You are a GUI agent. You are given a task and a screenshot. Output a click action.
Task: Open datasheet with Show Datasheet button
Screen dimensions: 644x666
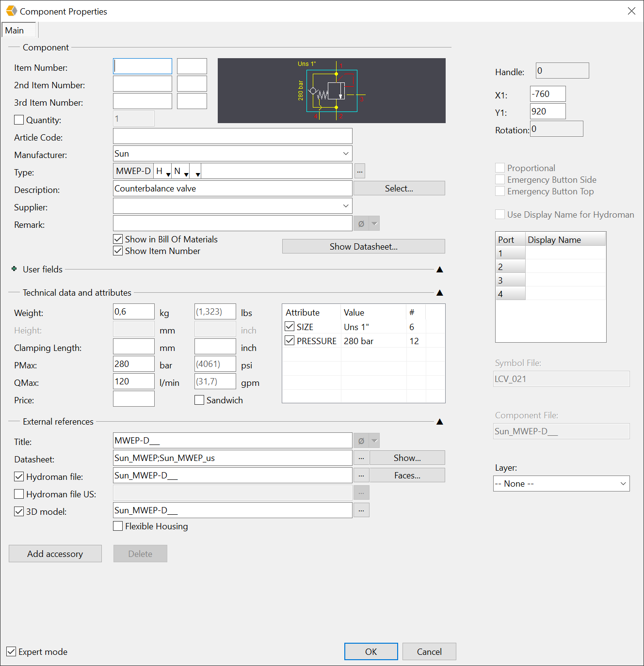pos(363,246)
